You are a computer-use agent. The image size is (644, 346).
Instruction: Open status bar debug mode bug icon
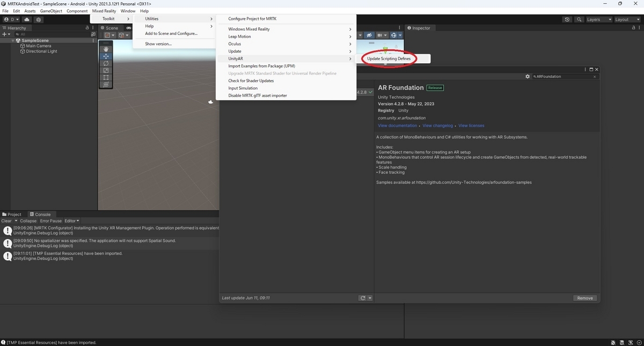tap(613, 342)
